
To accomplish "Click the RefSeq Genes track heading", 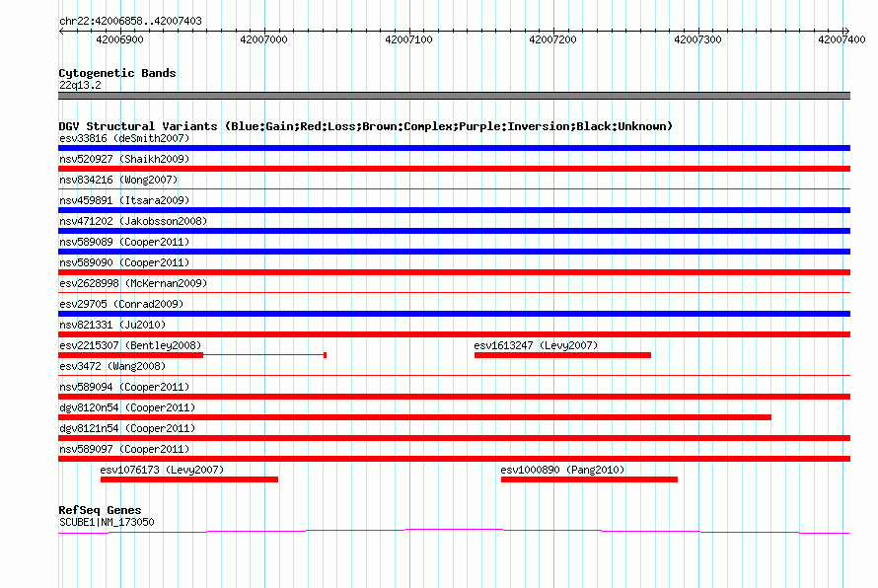I will pyautogui.click(x=100, y=510).
